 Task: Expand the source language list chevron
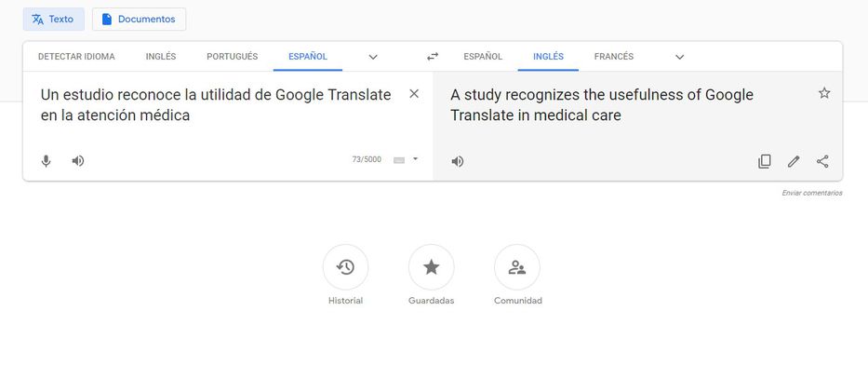(373, 57)
